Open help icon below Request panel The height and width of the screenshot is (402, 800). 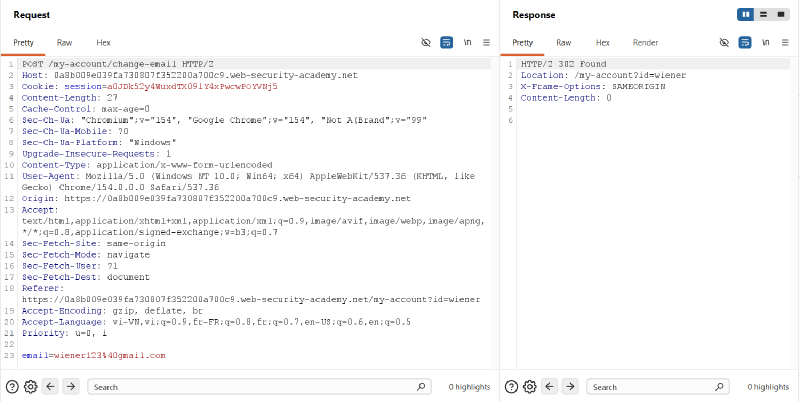(x=12, y=387)
